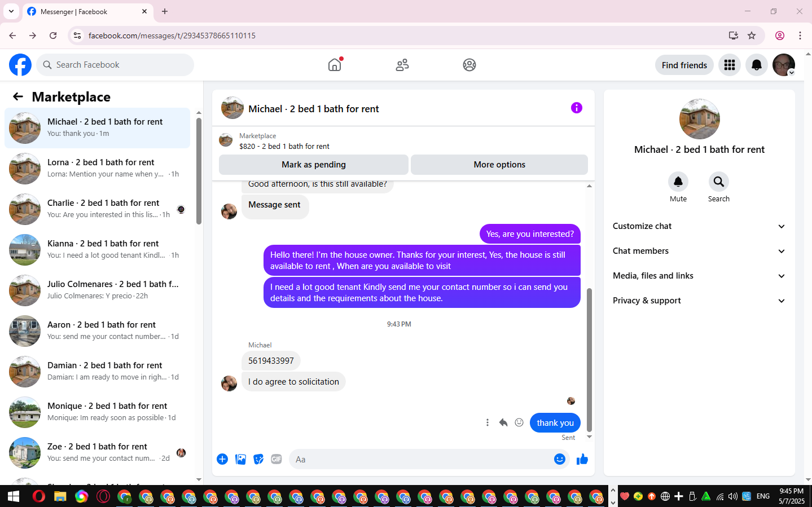
Task: Choose a sticker in composer
Action: tap(258, 459)
